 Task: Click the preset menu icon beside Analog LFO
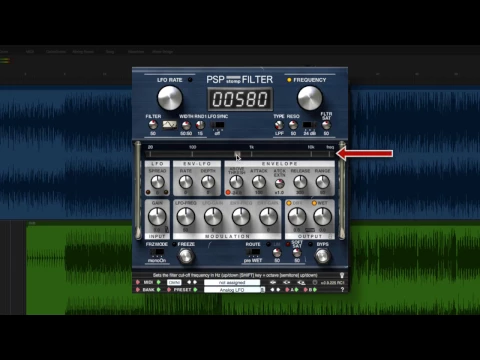pyautogui.click(x=263, y=290)
